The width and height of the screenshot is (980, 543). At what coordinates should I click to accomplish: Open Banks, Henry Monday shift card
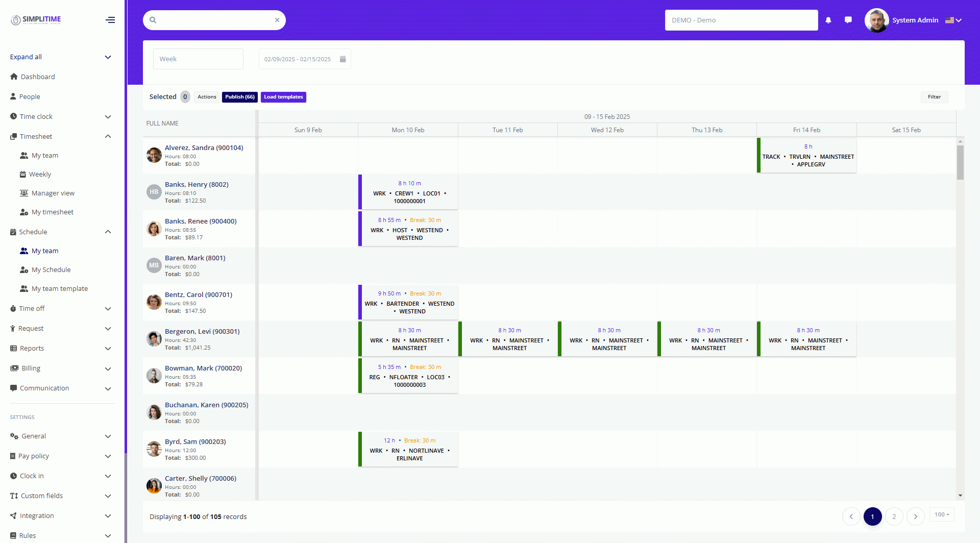(408, 192)
